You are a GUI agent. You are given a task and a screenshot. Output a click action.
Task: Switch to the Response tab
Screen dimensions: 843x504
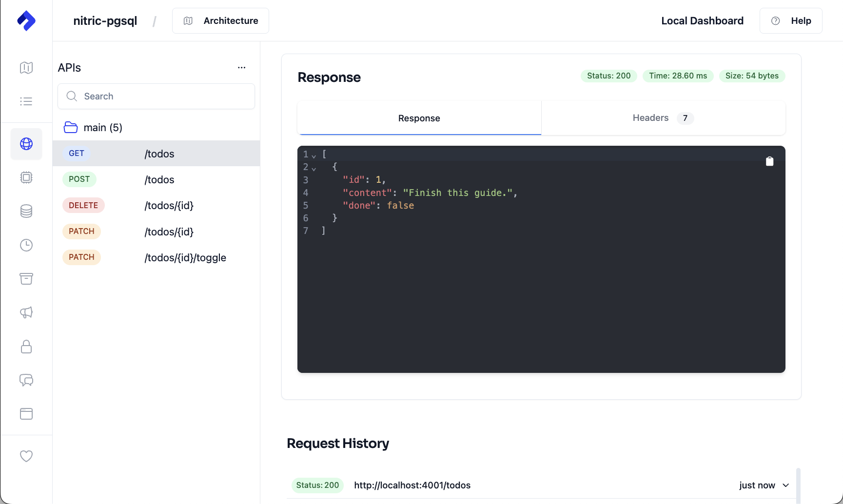[x=419, y=118]
